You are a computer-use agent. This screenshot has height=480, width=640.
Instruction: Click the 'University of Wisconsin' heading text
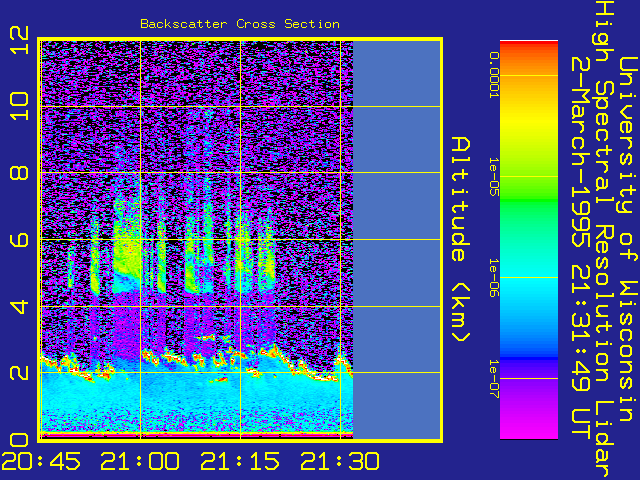point(629,240)
